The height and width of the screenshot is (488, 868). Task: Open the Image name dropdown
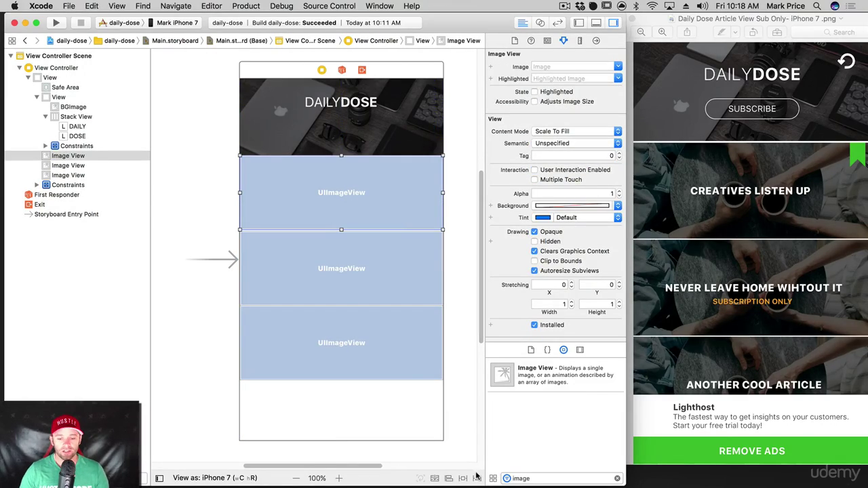coord(618,66)
